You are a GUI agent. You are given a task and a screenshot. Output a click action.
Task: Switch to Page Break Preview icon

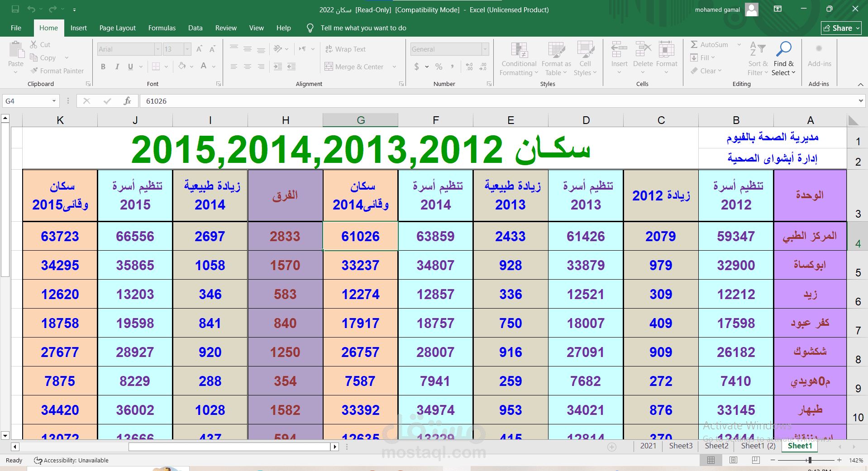pyautogui.click(x=756, y=460)
